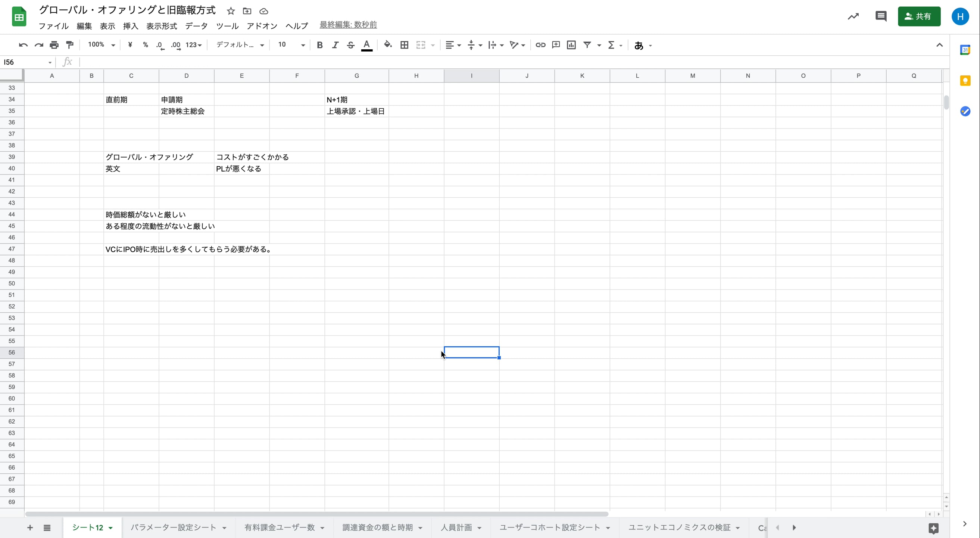Screen dimensions: 980x538
Task: Open the デフォルト font family dropdown
Action: 240,45
